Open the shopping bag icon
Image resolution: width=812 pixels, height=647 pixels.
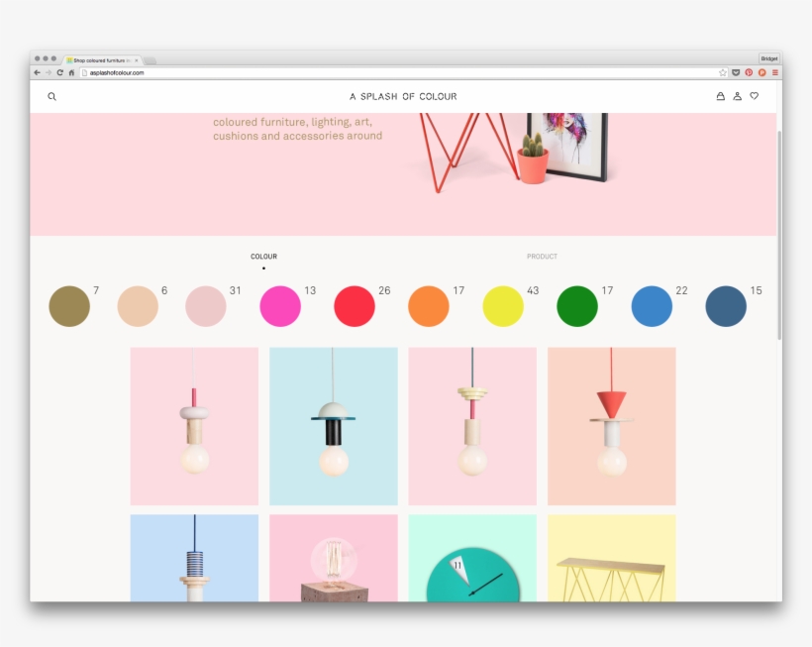click(720, 96)
